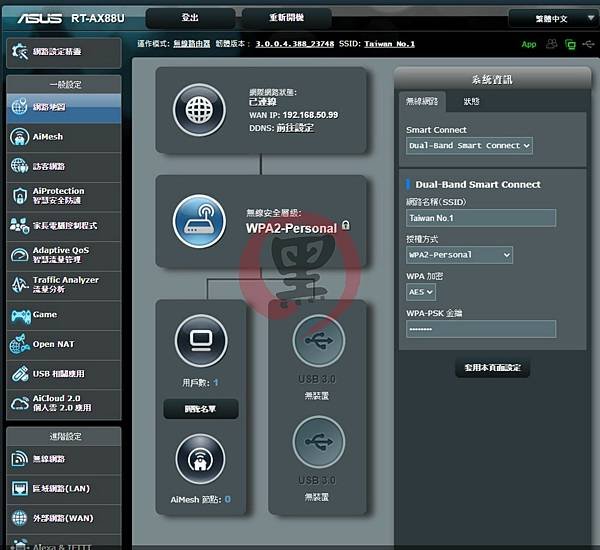Open WAN settings sidebar icon
The width and height of the screenshot is (600, 550).
(x=20, y=518)
